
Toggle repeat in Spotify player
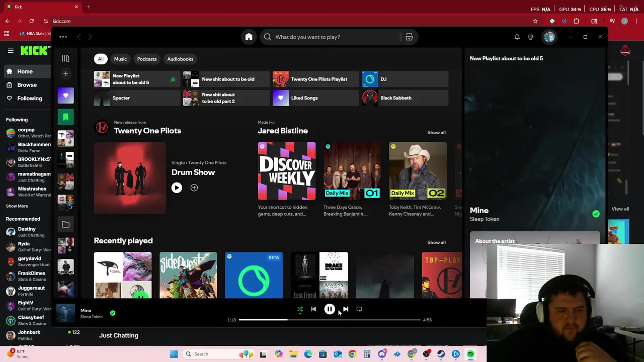pyautogui.click(x=359, y=309)
